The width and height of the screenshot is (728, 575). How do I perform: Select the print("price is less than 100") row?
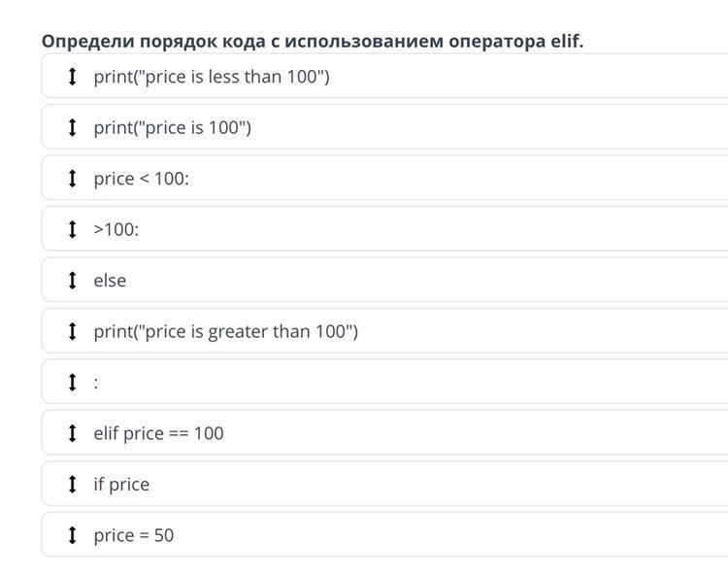(x=388, y=77)
